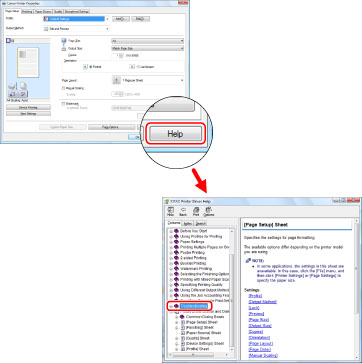Click the Hide icon in help toolbar
The width and height of the screenshot is (362, 363).
(170, 210)
